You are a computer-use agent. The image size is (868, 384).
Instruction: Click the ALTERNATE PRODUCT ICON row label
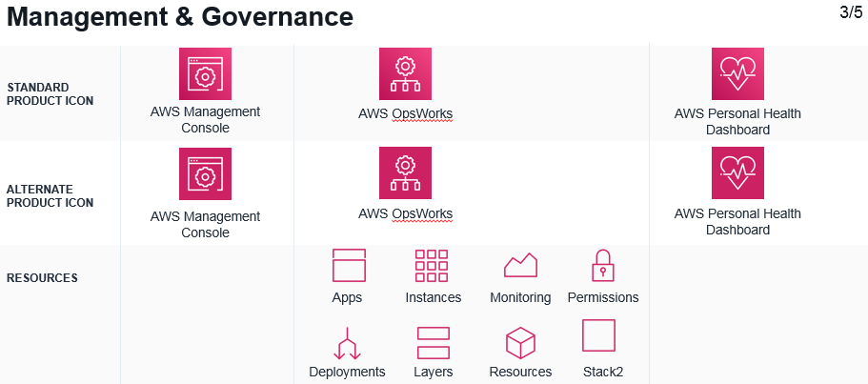click(50, 196)
